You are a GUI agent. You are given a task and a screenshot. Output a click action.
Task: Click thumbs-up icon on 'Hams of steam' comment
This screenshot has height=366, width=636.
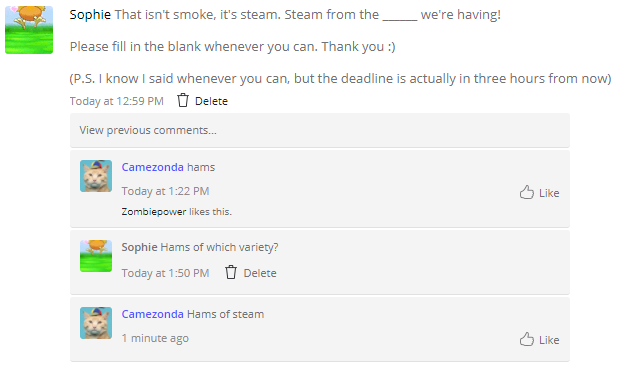[526, 339]
